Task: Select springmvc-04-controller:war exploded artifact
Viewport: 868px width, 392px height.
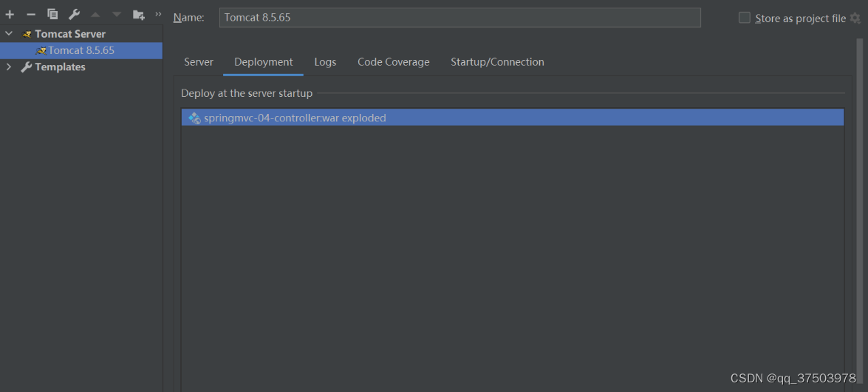Action: 513,118
